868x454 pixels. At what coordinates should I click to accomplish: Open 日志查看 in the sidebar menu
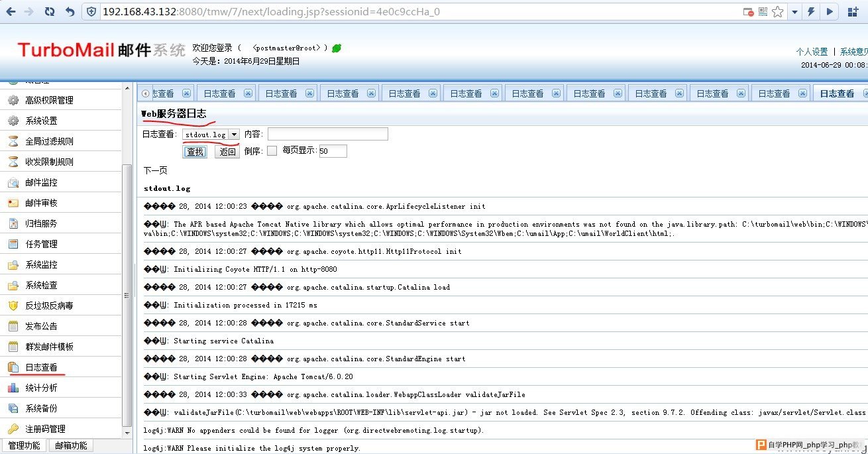(41, 367)
